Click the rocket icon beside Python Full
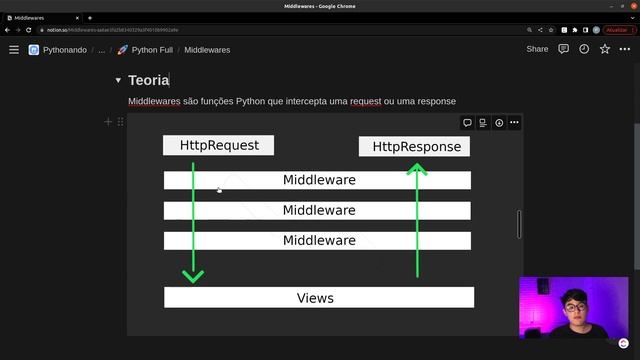The image size is (640, 360). [122, 50]
